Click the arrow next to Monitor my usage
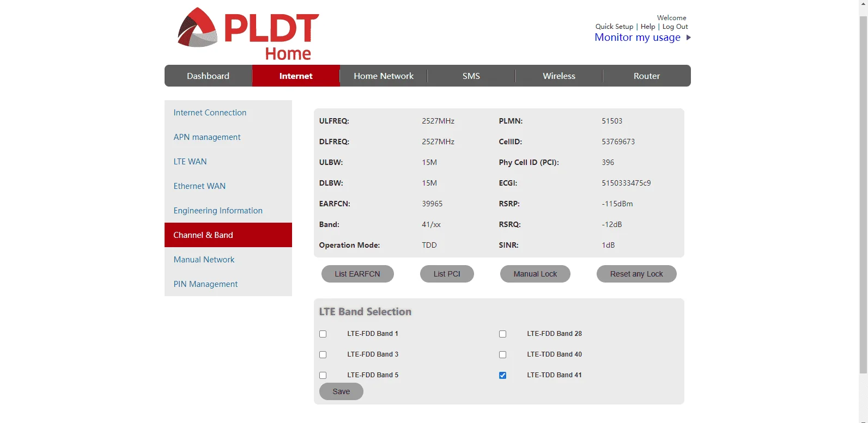 (689, 38)
